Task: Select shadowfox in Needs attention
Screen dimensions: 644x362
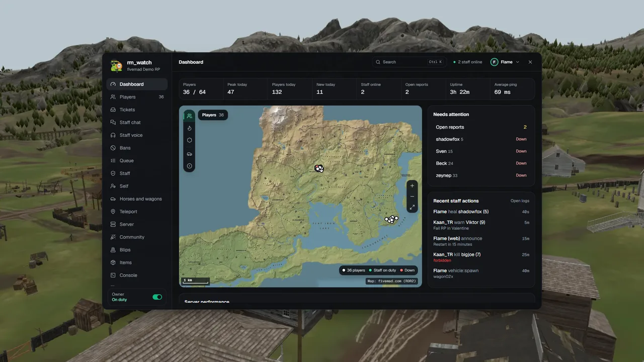Action: pyautogui.click(x=481, y=139)
